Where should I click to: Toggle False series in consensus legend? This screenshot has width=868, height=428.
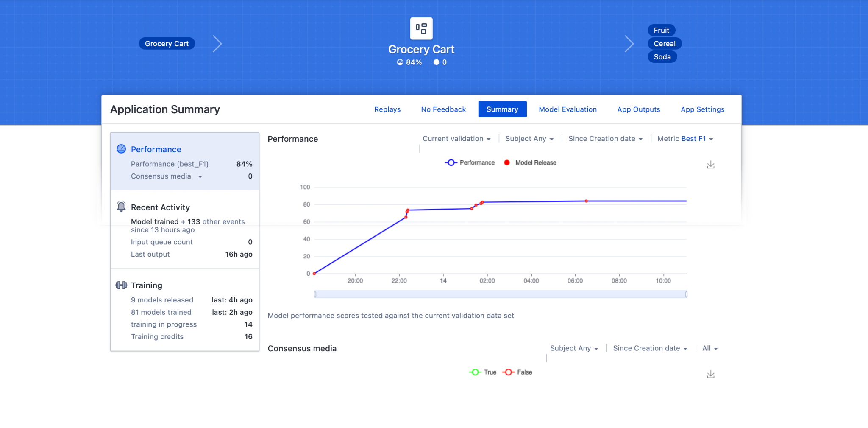[517, 372]
